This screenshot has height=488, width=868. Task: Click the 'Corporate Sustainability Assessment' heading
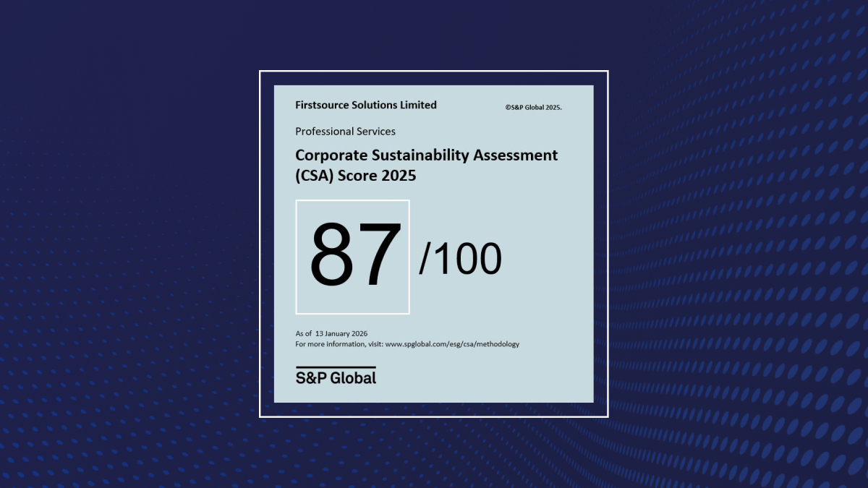tap(427, 155)
